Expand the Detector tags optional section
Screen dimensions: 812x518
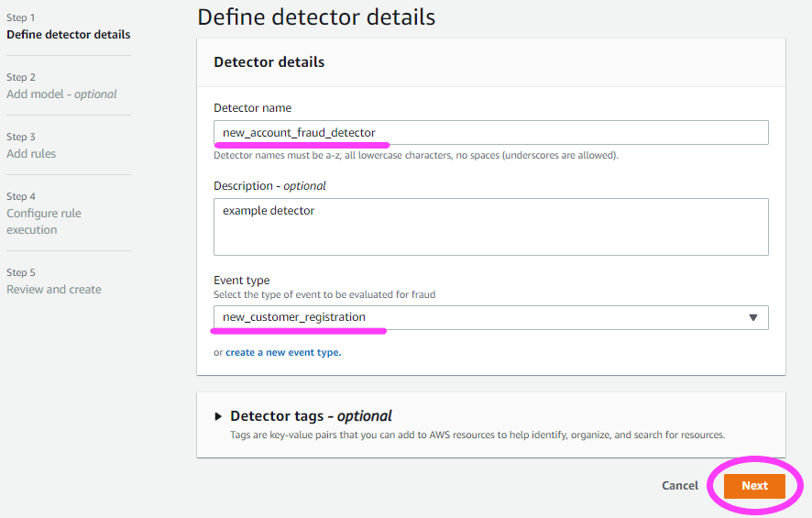pos(311,416)
